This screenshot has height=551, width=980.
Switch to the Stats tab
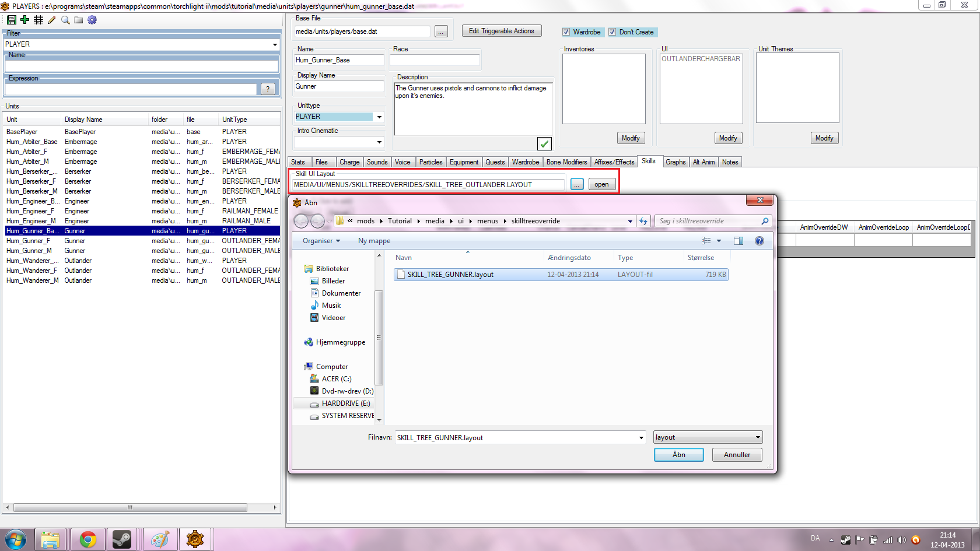298,162
